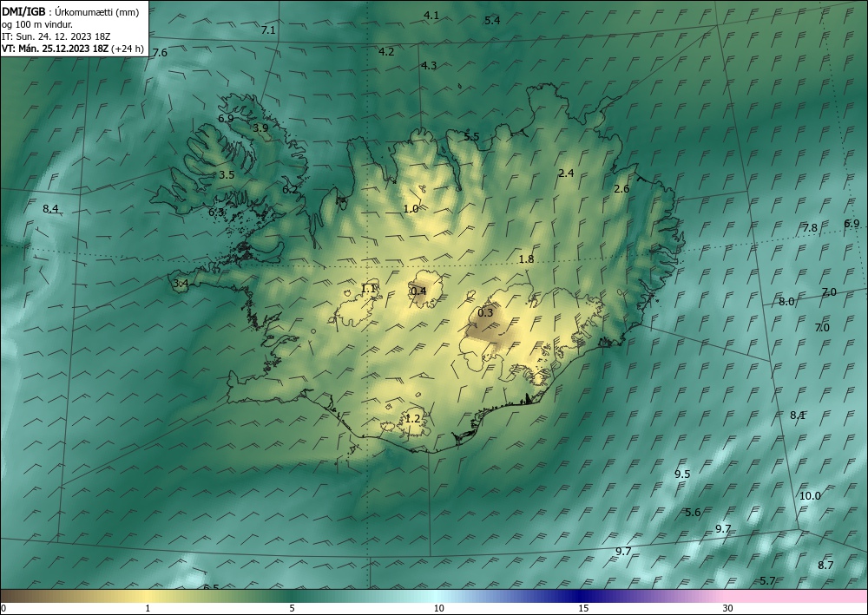Click the '30' tick on the color scale

click(728, 609)
